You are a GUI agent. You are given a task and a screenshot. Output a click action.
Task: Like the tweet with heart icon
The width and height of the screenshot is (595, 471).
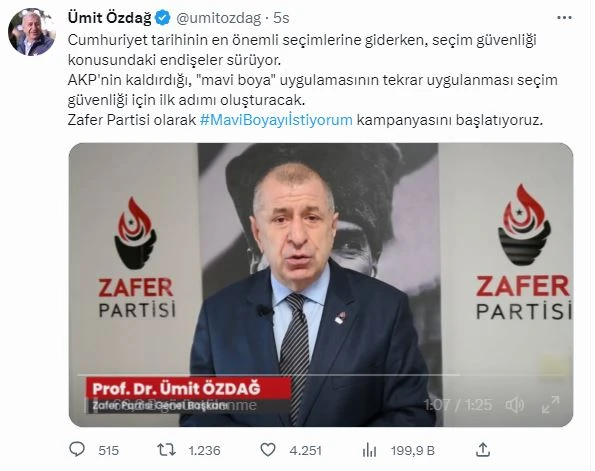tap(268, 450)
